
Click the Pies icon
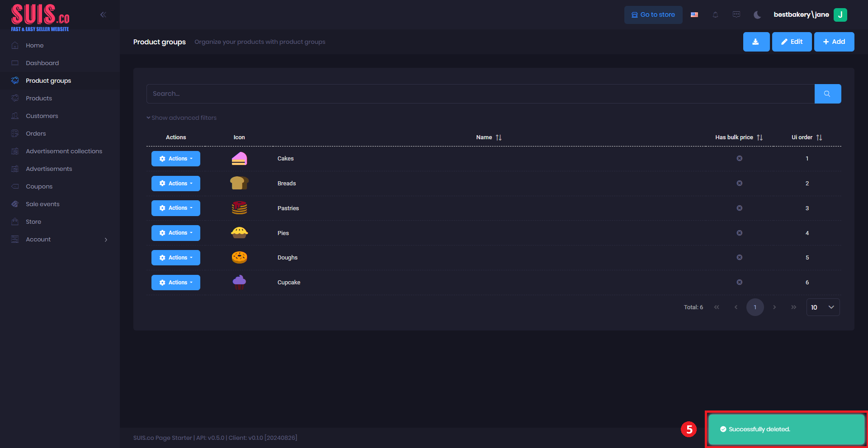239,233
